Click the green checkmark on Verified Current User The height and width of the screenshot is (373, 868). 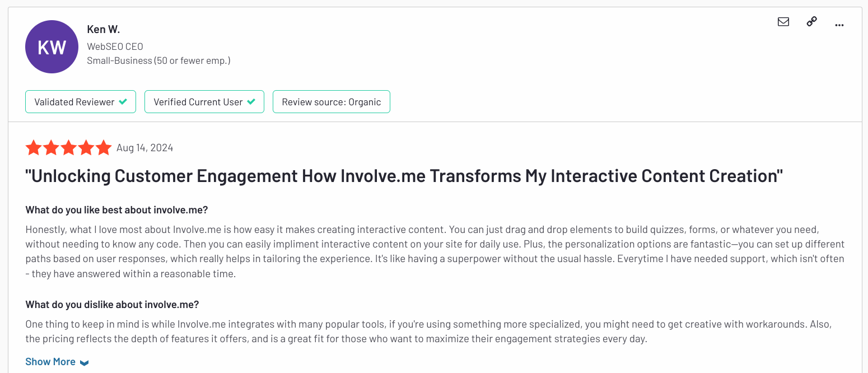[251, 101]
